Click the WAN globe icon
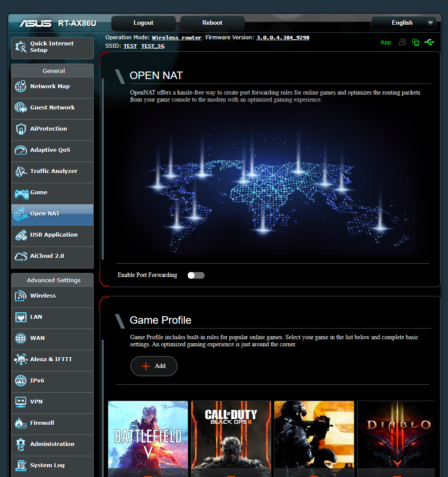448x477 pixels. pyautogui.click(x=21, y=338)
